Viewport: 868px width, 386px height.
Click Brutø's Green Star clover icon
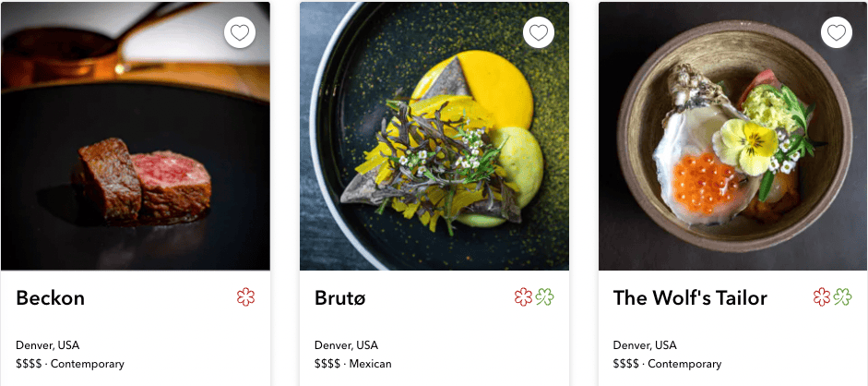[544, 297]
